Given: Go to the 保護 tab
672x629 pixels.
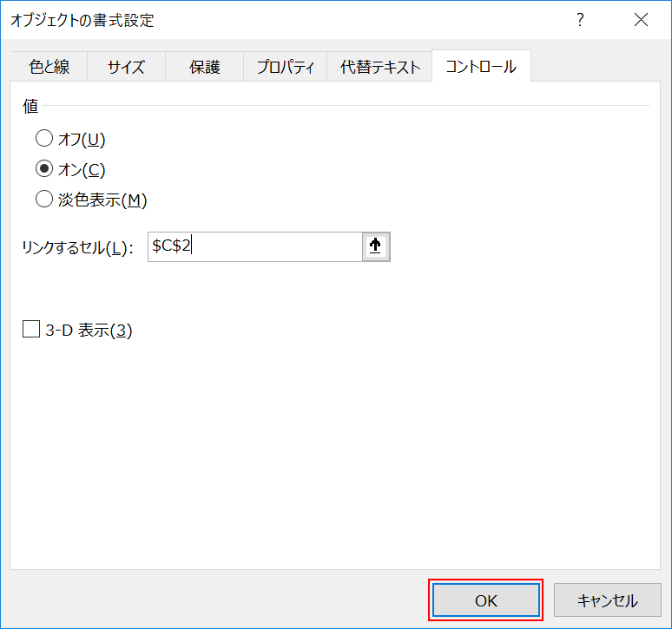Looking at the screenshot, I should click(204, 66).
